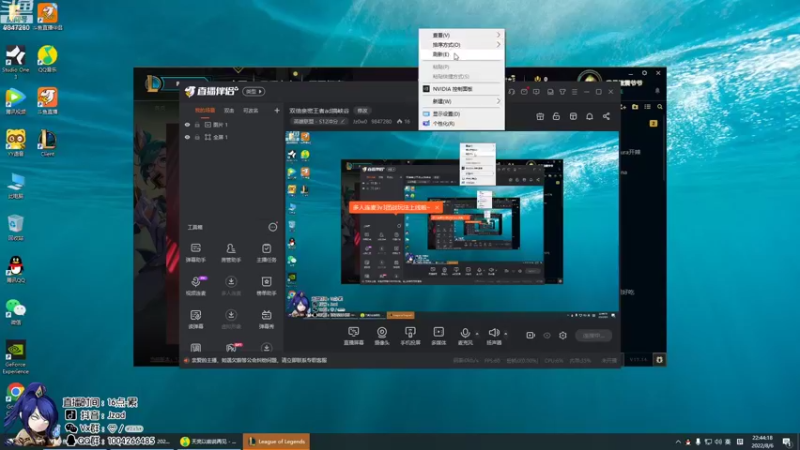Click the notification bell in stream header

click(589, 116)
